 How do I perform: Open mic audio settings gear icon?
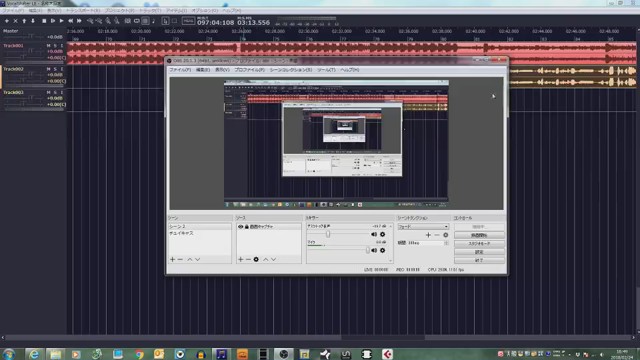[x=382, y=250]
